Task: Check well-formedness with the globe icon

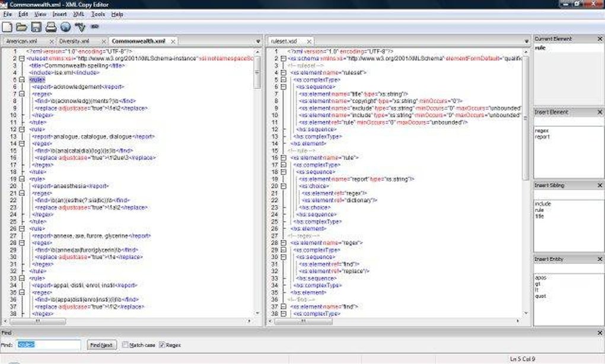Action: [65, 27]
